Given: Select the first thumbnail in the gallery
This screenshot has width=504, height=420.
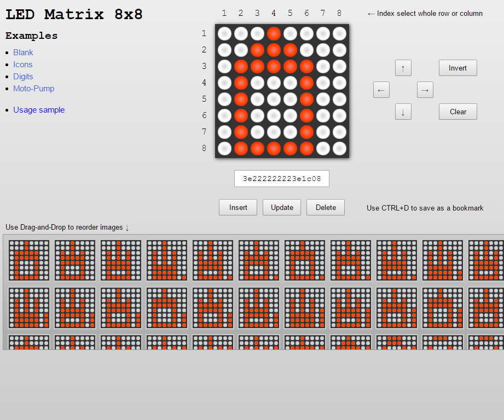Looking at the screenshot, I should pyautogui.click(x=28, y=260).
